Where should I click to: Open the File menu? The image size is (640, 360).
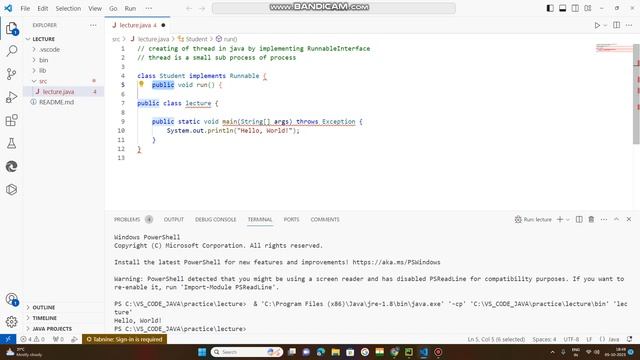[x=25, y=8]
